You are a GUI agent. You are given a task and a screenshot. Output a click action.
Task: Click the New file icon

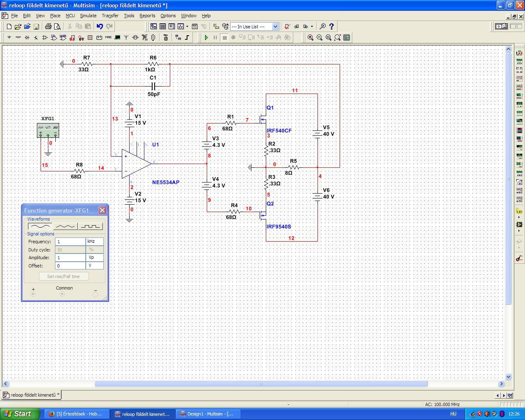click(x=9, y=26)
